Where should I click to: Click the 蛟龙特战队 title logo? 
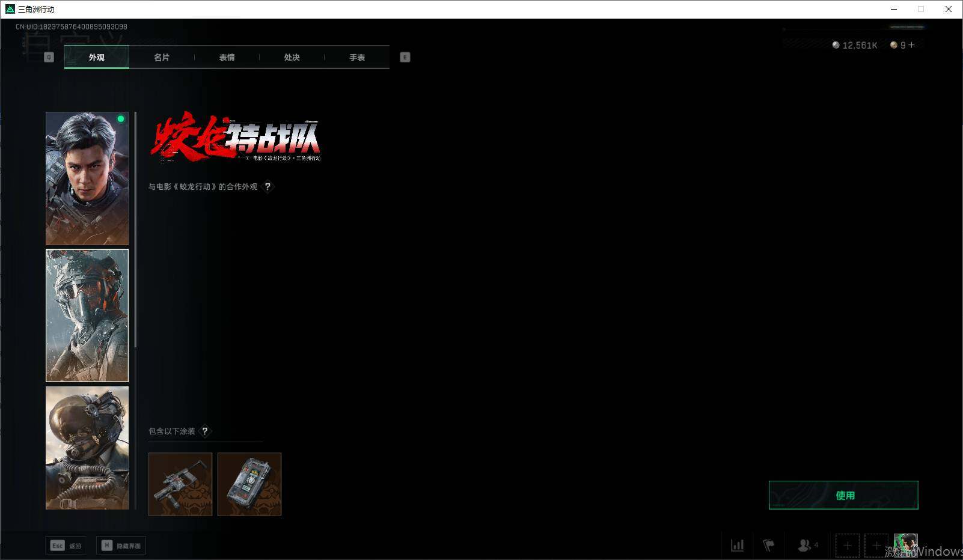pos(235,137)
